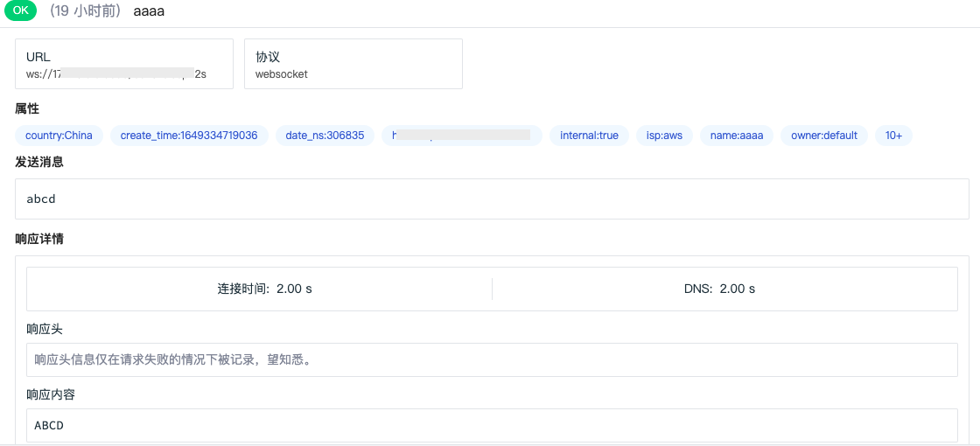Click the country:China attribute tag
Image resolution: width=980 pixels, height=446 pixels.
(59, 136)
